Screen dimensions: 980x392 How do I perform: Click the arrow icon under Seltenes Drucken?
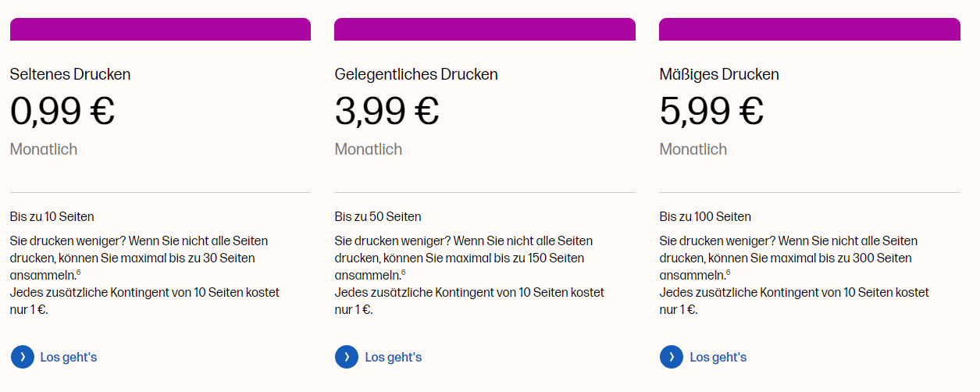23,357
